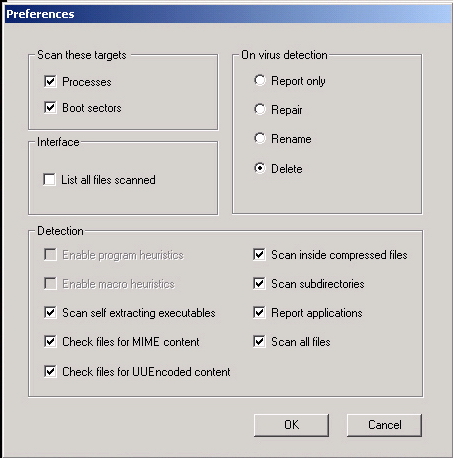Confirm preferences with OK button
This screenshot has width=453, height=458.
click(x=291, y=425)
